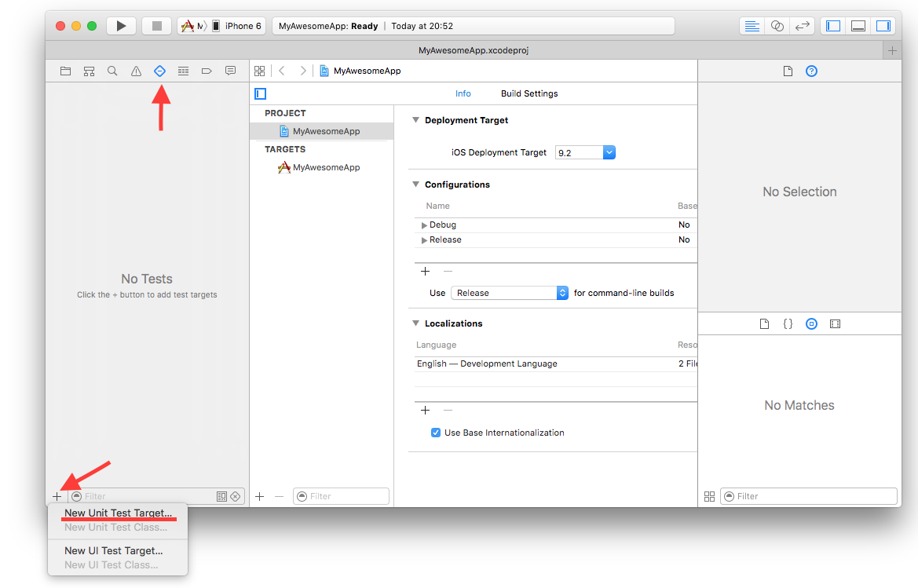Show the Assistant editor
The width and height of the screenshot is (918, 588).
click(x=777, y=26)
